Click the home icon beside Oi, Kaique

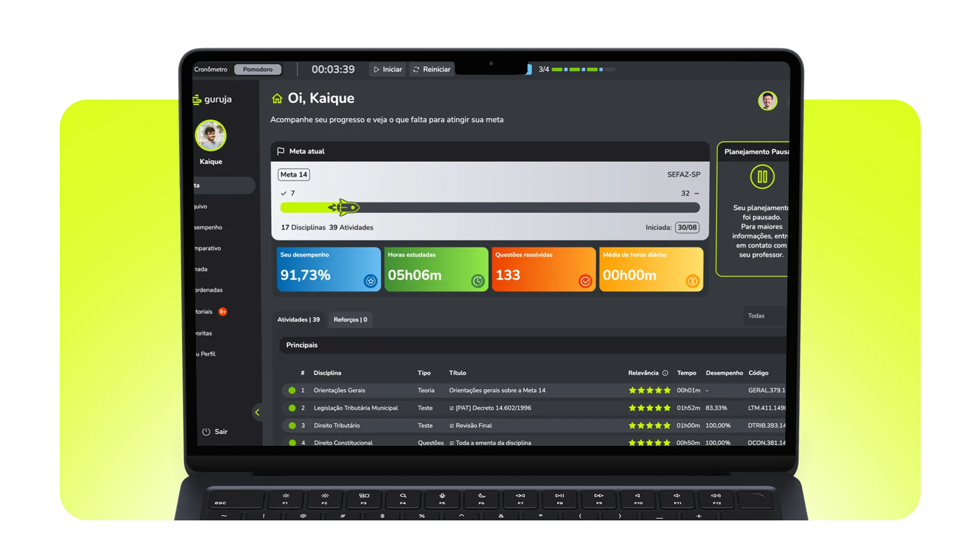click(277, 98)
